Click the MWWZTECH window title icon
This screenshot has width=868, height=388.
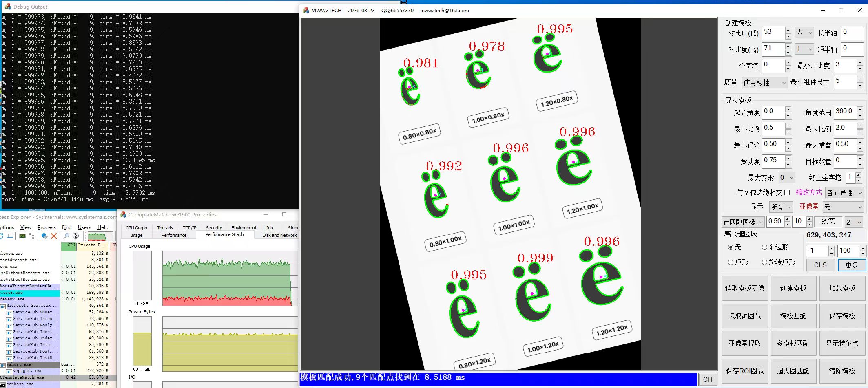[306, 10]
